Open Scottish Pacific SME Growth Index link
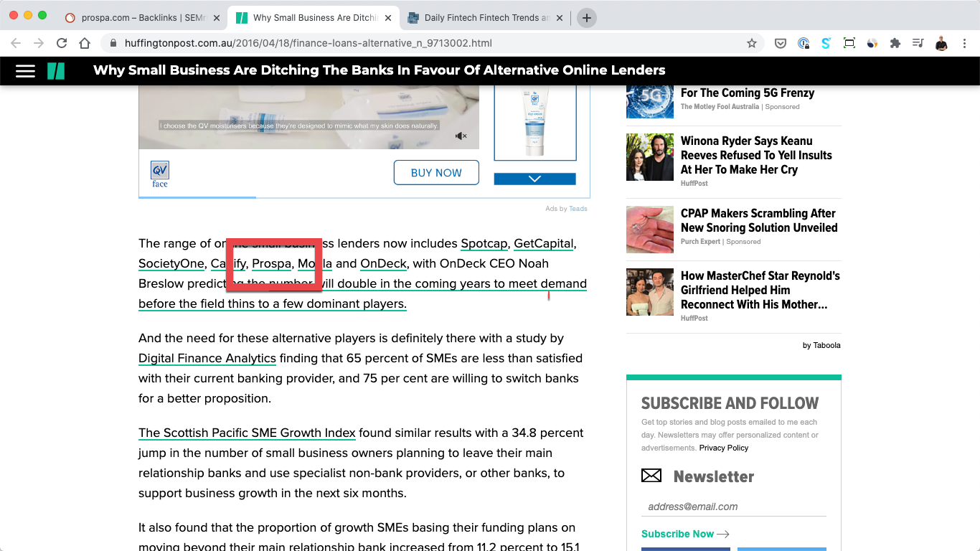 click(247, 433)
